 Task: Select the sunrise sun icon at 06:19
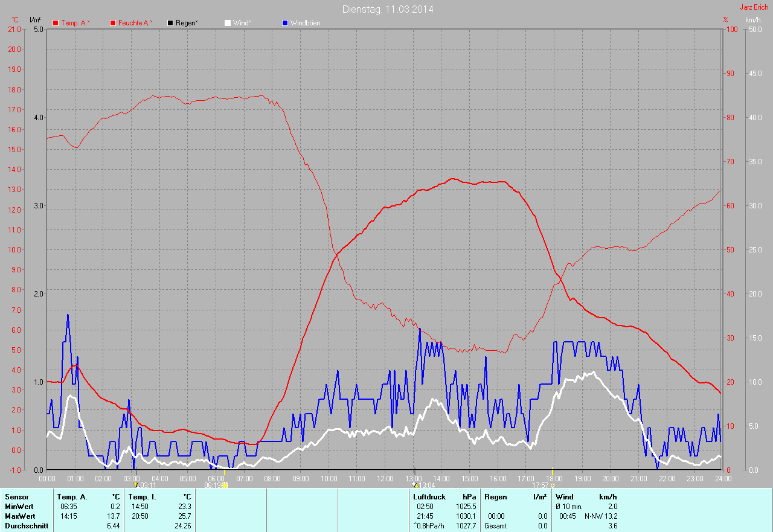click(x=225, y=485)
